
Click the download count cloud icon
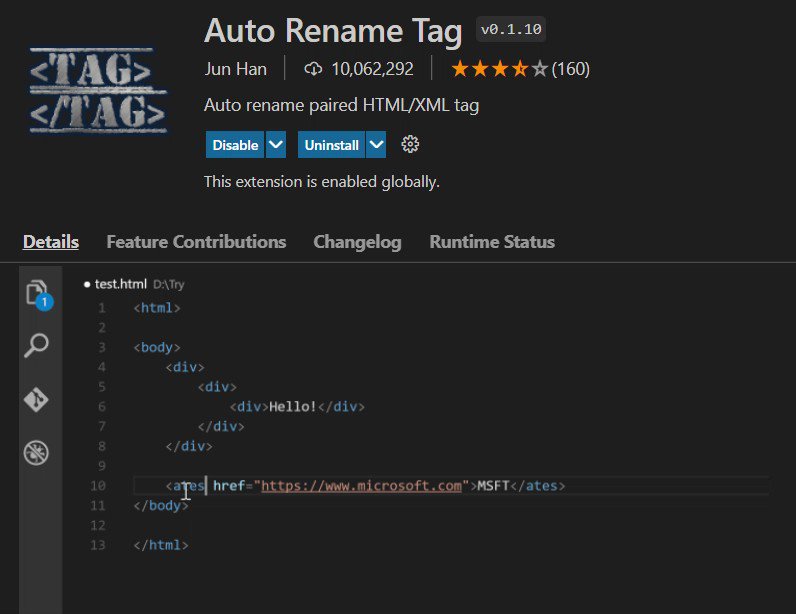313,69
